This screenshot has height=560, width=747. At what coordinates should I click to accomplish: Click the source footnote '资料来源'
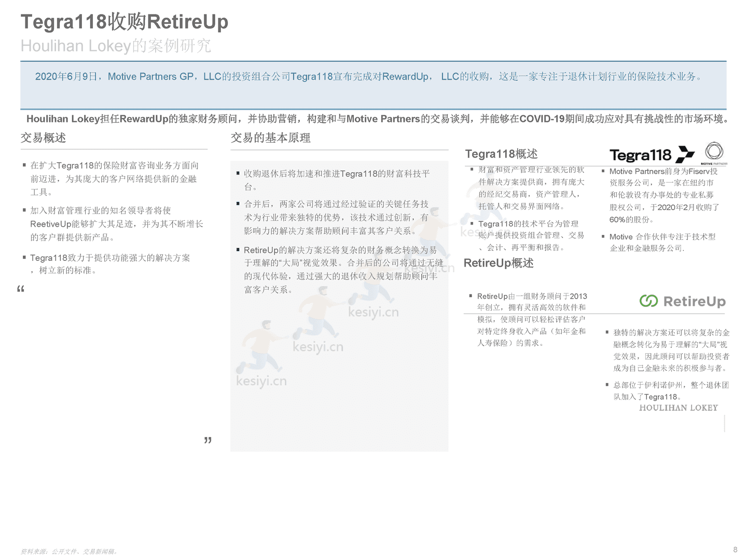point(69,552)
